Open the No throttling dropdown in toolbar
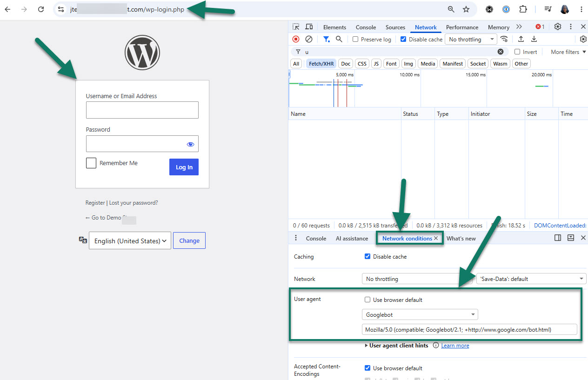The height and width of the screenshot is (380, 588). pyautogui.click(x=471, y=39)
